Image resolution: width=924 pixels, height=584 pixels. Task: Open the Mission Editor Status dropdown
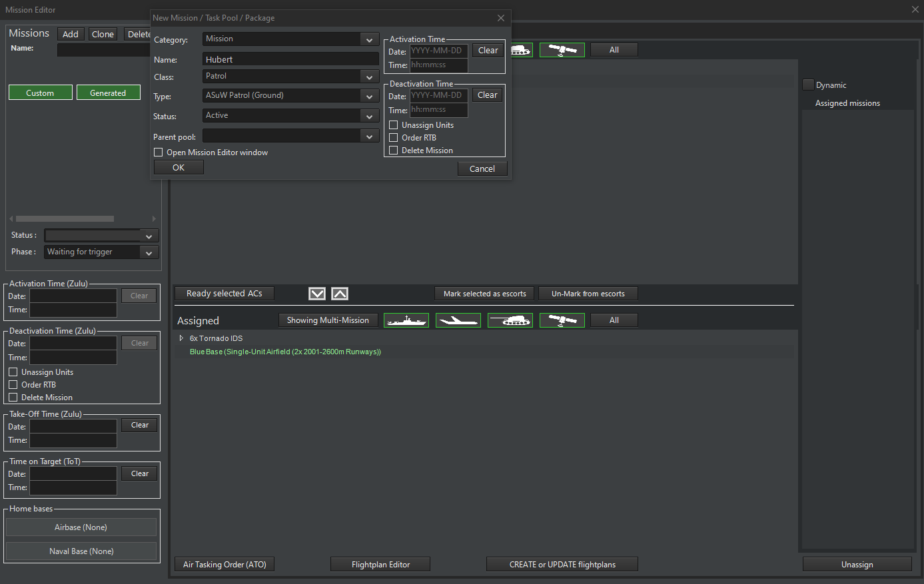[x=101, y=236]
